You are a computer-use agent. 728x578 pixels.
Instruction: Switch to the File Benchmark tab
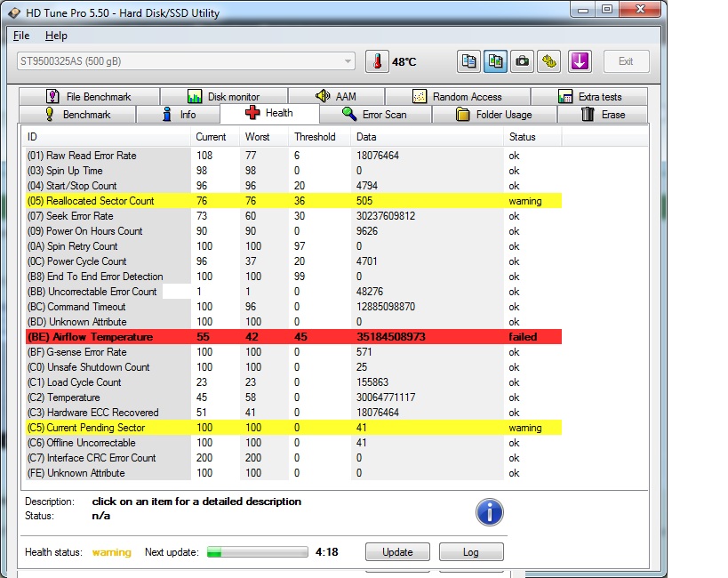(89, 97)
